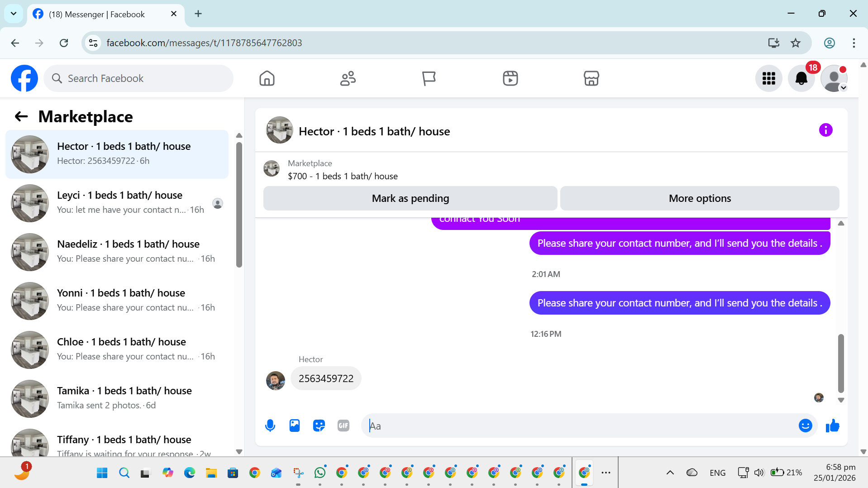Open the Friends icon in top navigation
Viewport: 868px width, 488px height.
point(348,78)
